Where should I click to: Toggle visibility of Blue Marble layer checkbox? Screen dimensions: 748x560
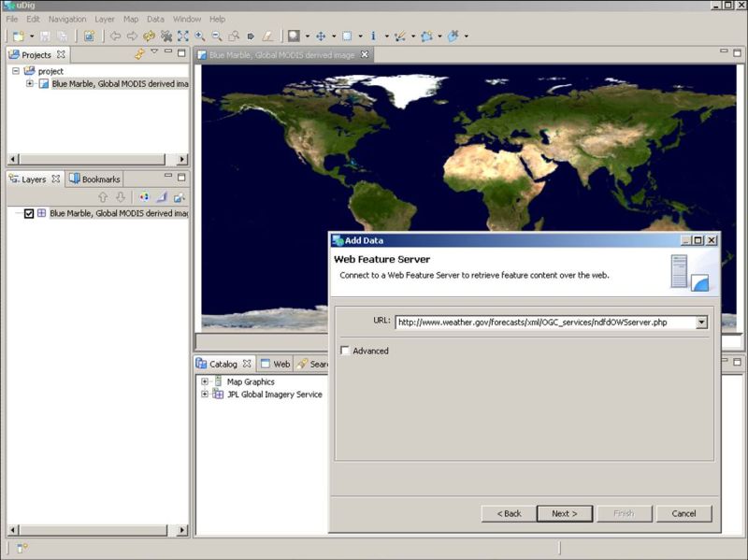29,213
